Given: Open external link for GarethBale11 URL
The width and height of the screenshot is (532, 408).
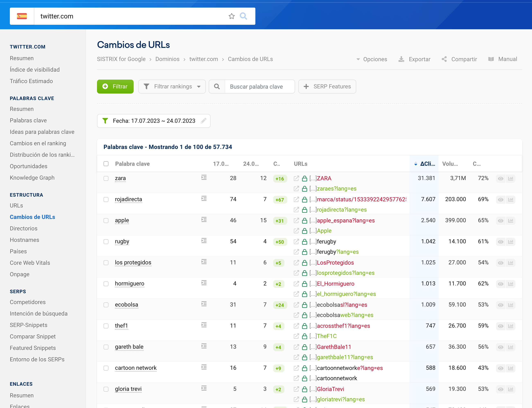Looking at the screenshot, I should point(296,347).
